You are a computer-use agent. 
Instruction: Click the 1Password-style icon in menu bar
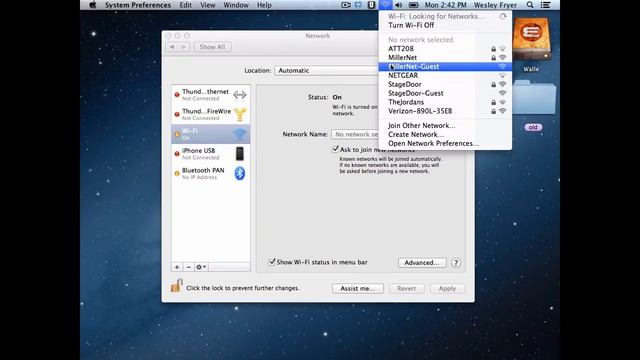click(371, 5)
